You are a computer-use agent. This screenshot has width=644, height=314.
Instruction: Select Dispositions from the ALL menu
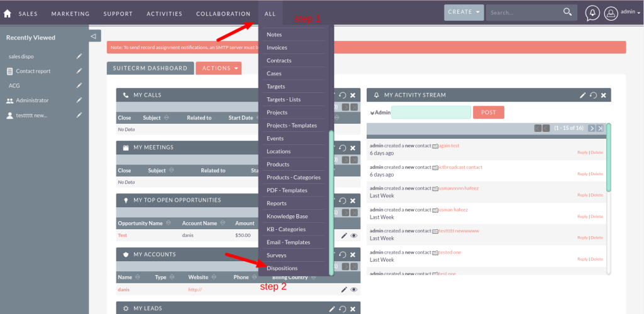tap(282, 268)
